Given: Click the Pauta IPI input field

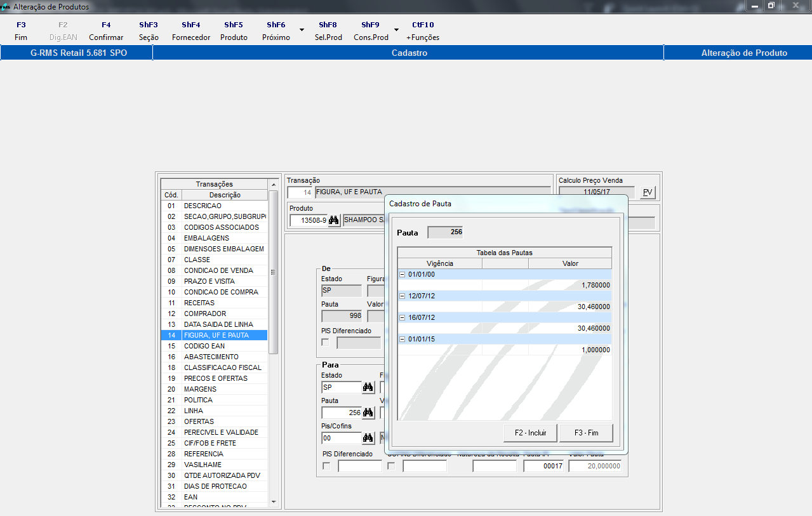Looking at the screenshot, I should click(543, 466).
